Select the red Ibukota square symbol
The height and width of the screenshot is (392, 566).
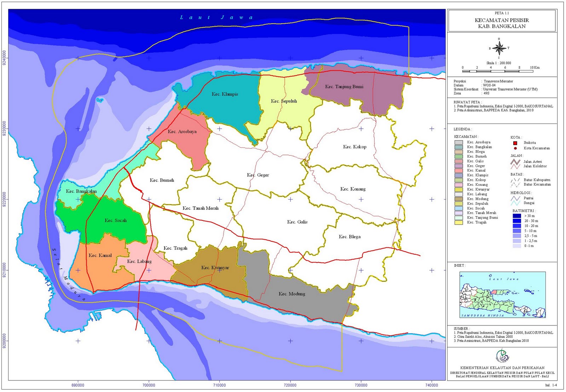515,143
